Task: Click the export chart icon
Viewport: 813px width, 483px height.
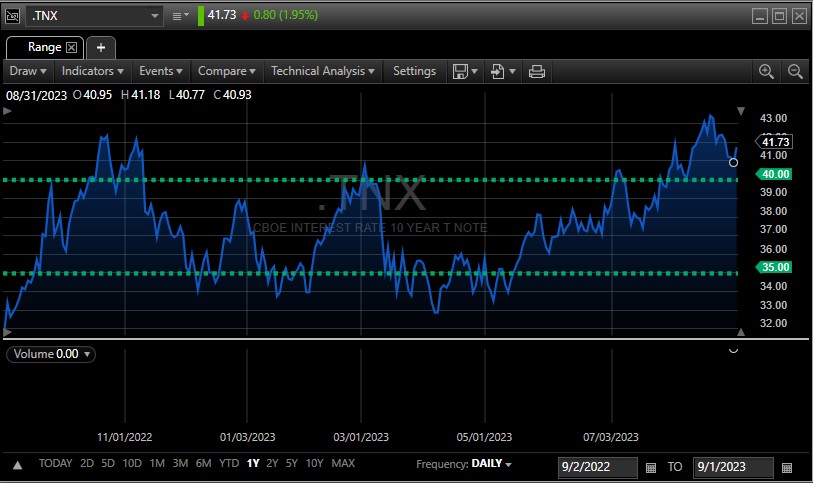Action: click(497, 71)
